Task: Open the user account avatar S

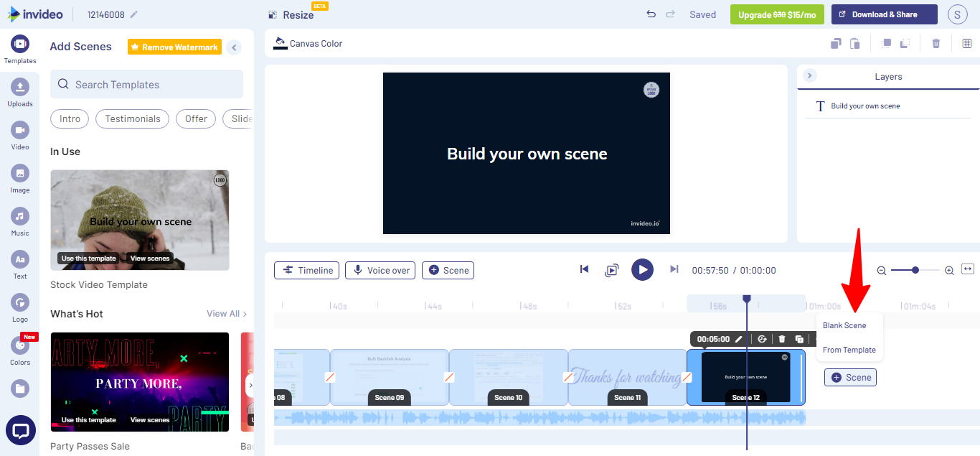Action: [x=957, y=14]
